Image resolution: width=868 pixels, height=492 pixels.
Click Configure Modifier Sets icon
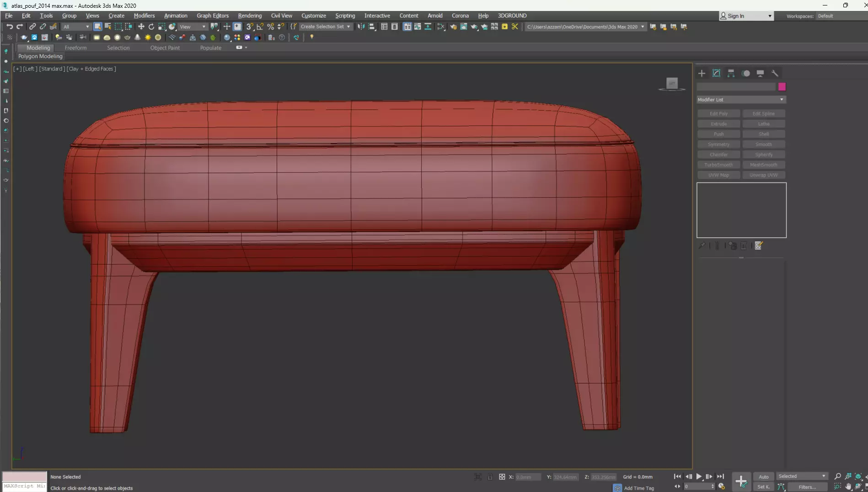[x=759, y=246]
